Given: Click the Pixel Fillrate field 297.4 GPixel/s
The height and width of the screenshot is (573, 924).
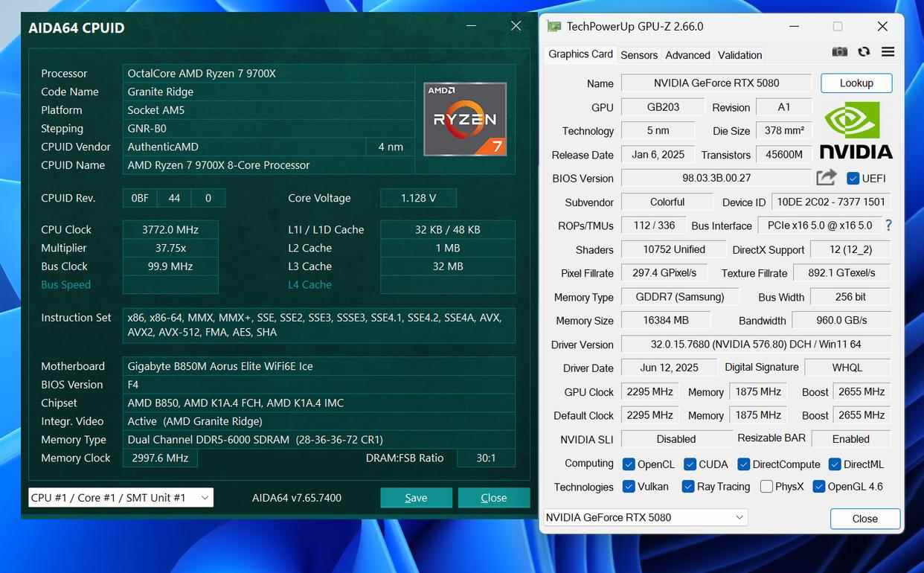Looking at the screenshot, I should (664, 273).
